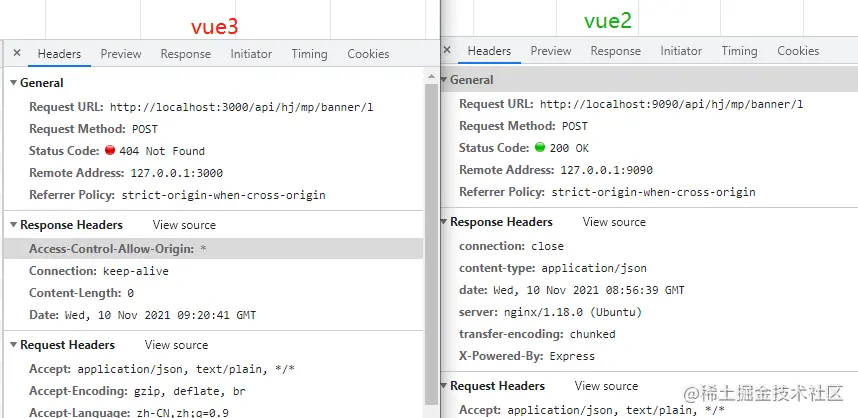Open the Headers tab in vue2 panel
This screenshot has height=418, width=858.
click(489, 50)
